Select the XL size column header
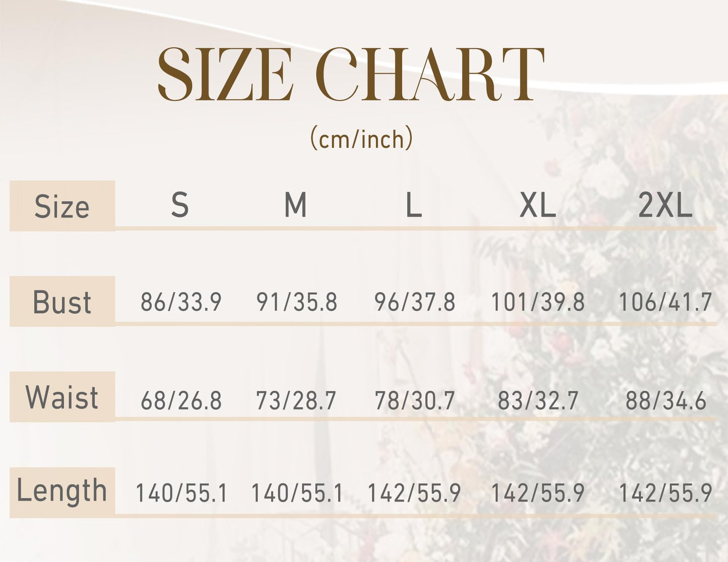Viewport: 728px width, 562px height. (538, 205)
